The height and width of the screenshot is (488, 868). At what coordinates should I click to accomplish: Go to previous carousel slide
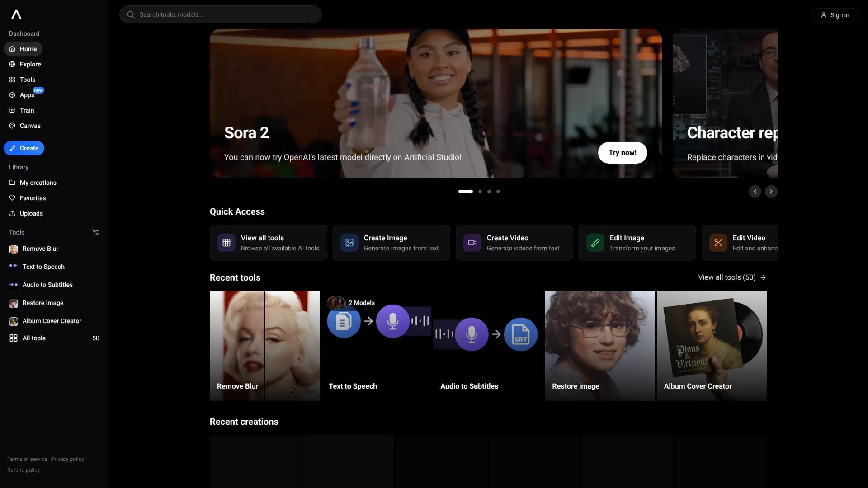(755, 192)
